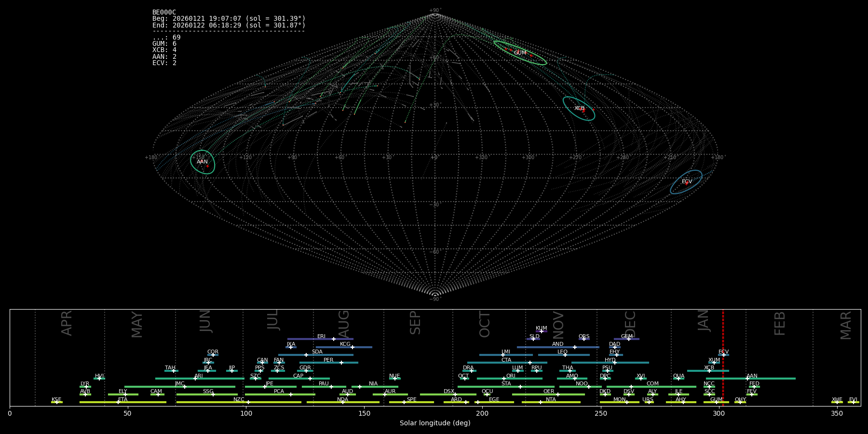Select the QUA shower label in the timeline
Screen dimensions: 868x434
pyautogui.click(x=678, y=376)
